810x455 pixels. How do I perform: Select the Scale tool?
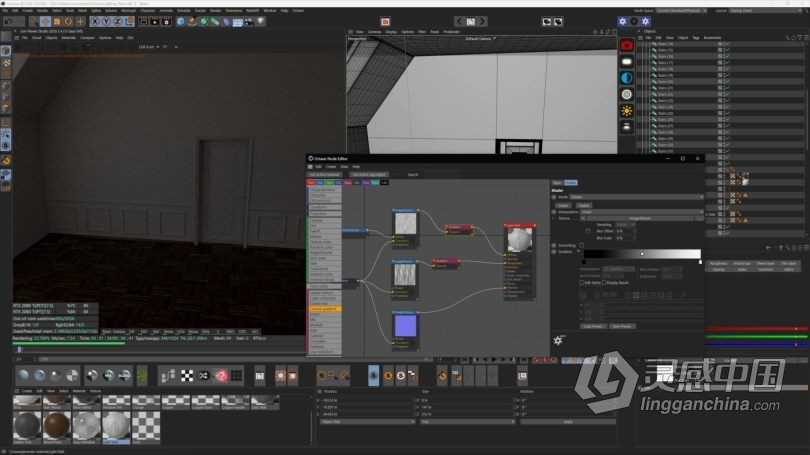click(x=57, y=22)
